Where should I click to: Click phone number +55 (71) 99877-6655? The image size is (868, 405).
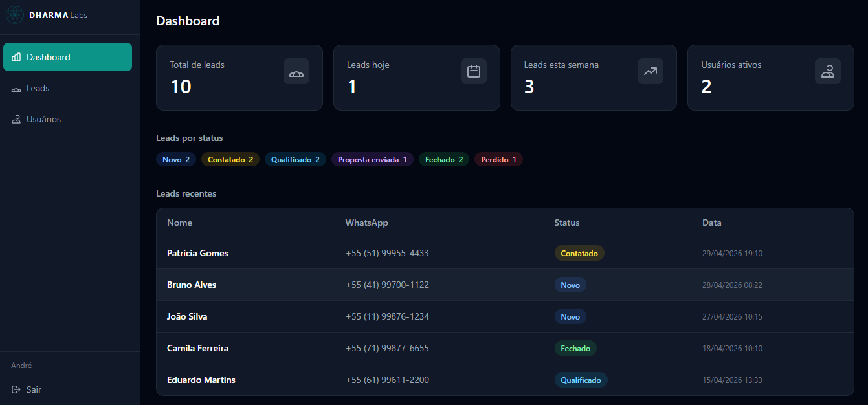click(x=387, y=348)
